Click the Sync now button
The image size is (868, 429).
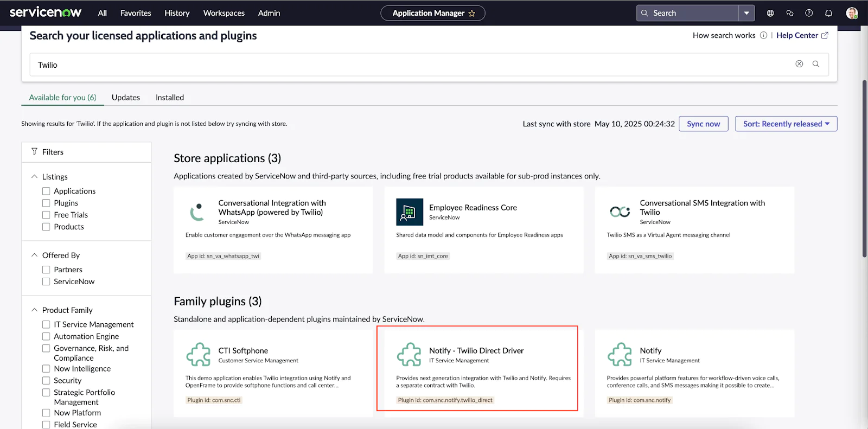[x=704, y=124]
